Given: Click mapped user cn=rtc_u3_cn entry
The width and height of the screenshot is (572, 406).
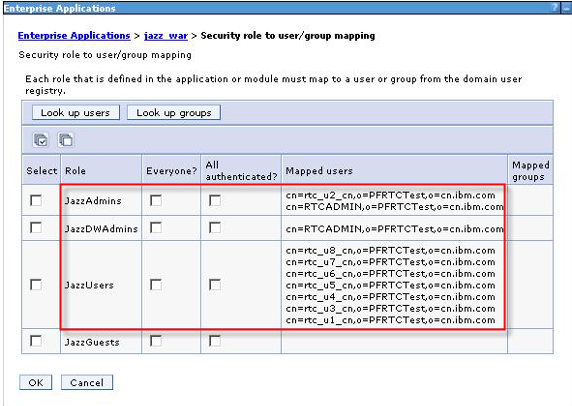Looking at the screenshot, I should coord(390,309).
